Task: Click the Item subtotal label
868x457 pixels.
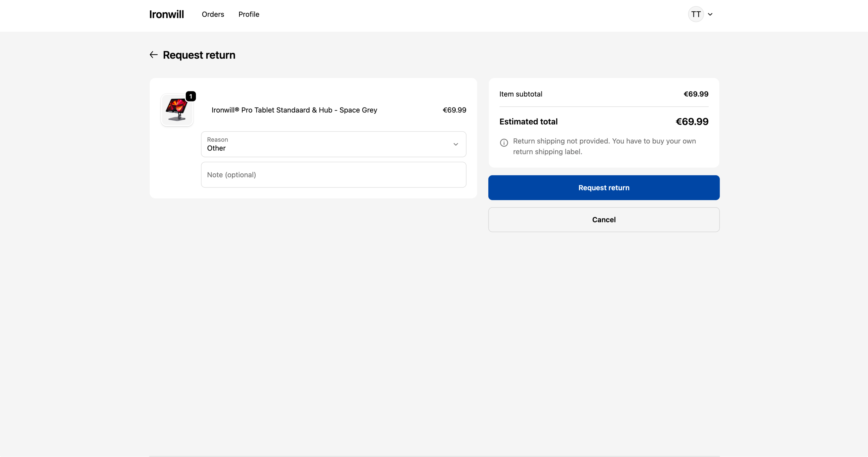Action: click(521, 94)
